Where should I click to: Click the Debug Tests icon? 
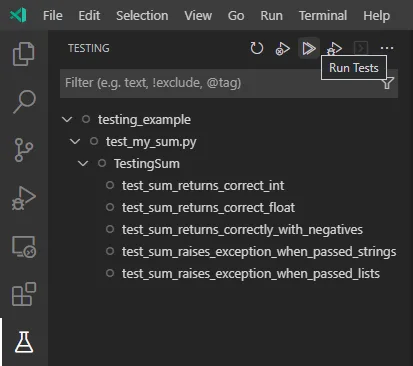tap(334, 49)
